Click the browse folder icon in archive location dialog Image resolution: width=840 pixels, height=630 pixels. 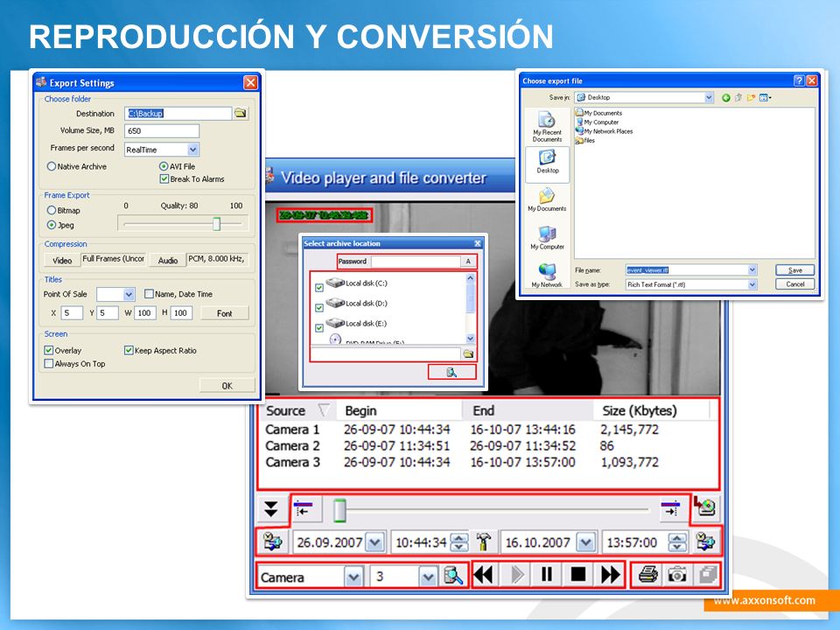pyautogui.click(x=468, y=353)
